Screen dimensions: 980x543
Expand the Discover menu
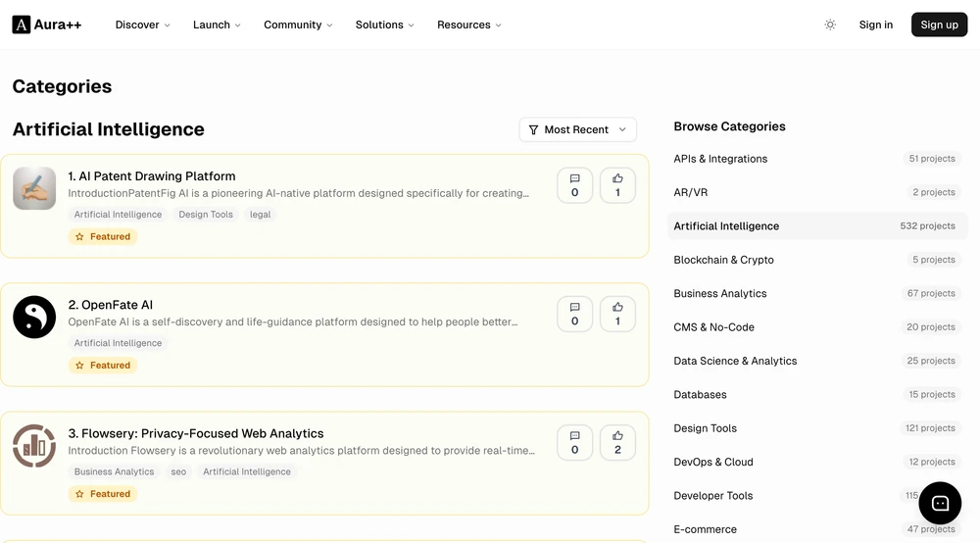coord(142,25)
